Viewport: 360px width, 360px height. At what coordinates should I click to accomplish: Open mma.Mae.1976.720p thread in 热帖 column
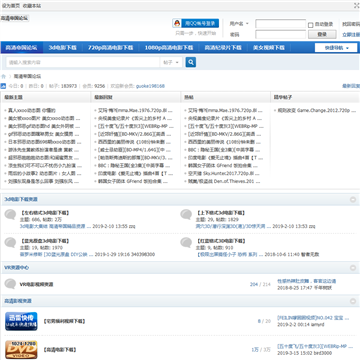[225, 110]
